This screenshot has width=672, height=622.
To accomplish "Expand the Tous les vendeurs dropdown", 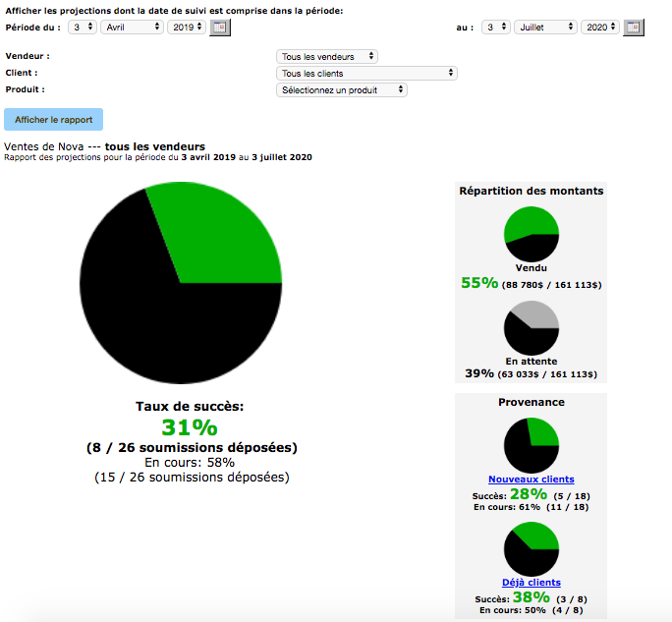I will click(326, 57).
